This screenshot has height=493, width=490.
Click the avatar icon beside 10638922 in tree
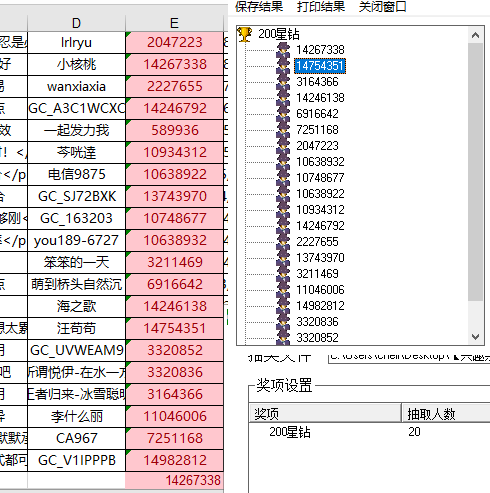tap(283, 194)
